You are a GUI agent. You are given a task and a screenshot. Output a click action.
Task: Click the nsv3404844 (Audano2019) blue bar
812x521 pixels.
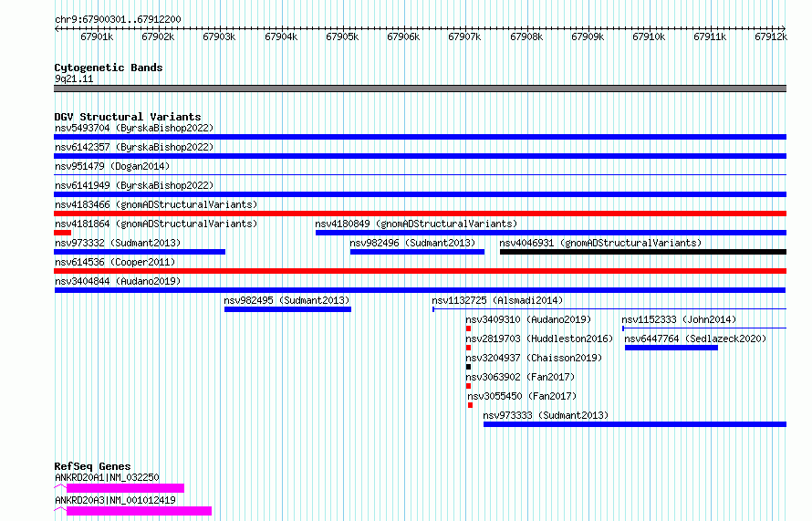tap(420, 290)
